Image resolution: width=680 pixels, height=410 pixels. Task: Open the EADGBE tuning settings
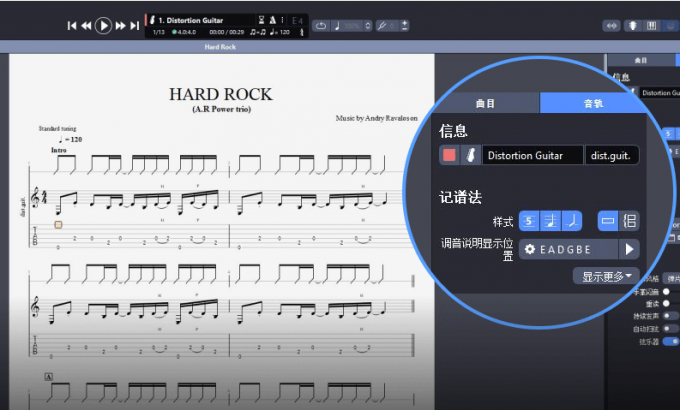569,249
